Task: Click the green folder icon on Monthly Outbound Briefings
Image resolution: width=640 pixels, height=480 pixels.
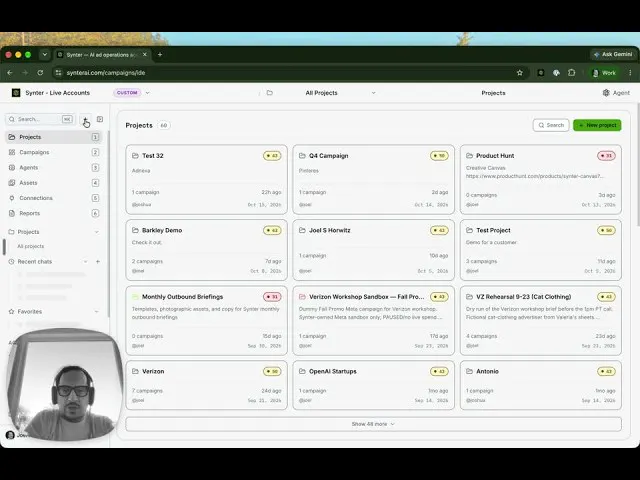Action: point(135,297)
